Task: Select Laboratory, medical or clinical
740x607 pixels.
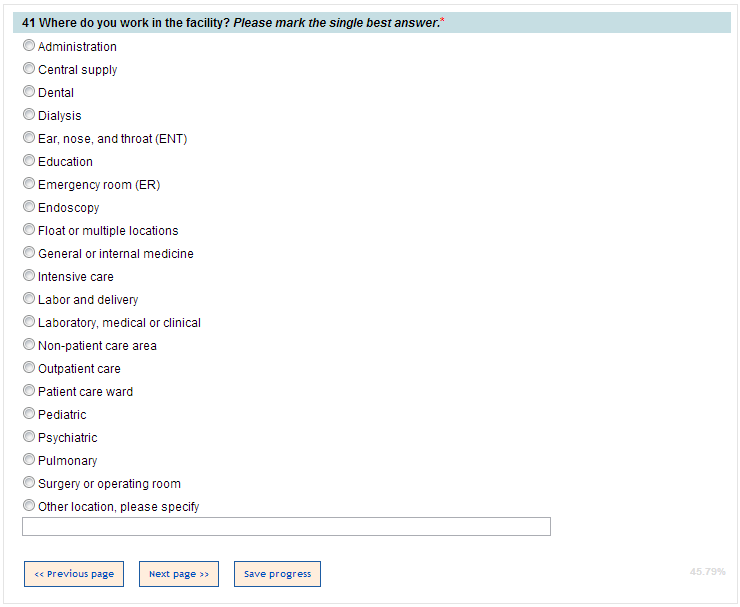Action: (29, 322)
